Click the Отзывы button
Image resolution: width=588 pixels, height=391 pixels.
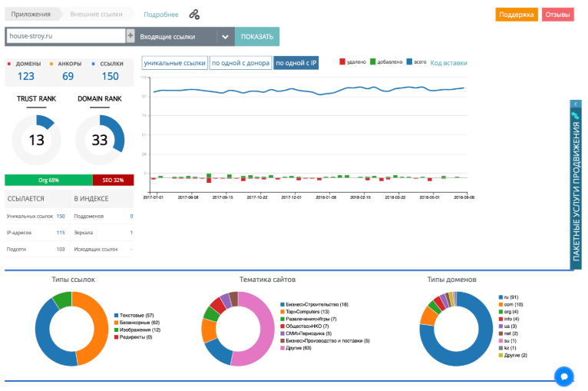coord(557,15)
